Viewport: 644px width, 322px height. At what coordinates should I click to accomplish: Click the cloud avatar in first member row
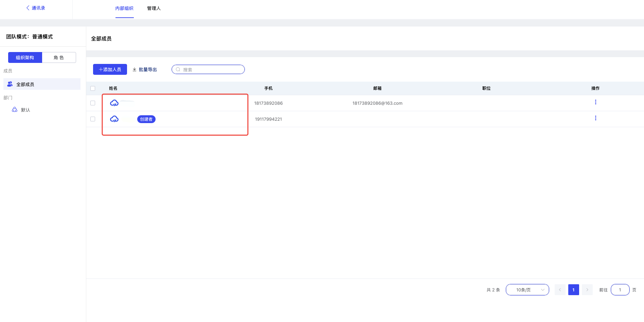(x=114, y=103)
